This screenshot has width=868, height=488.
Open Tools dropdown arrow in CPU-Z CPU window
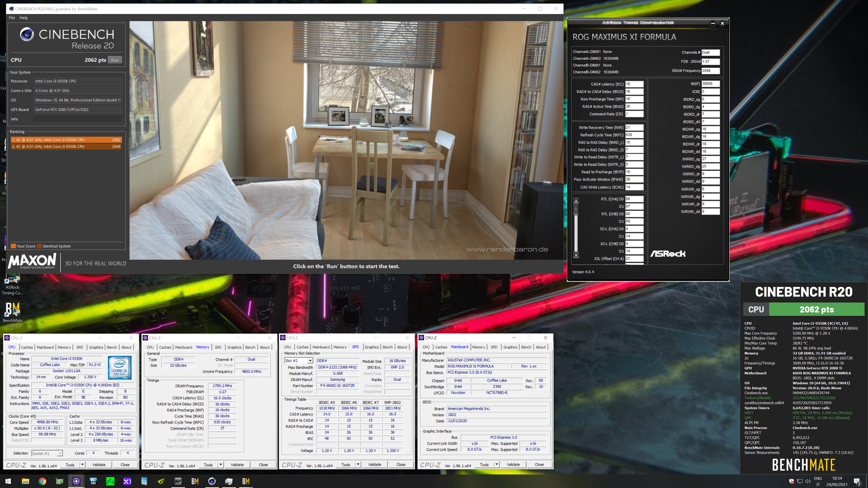[x=82, y=465]
